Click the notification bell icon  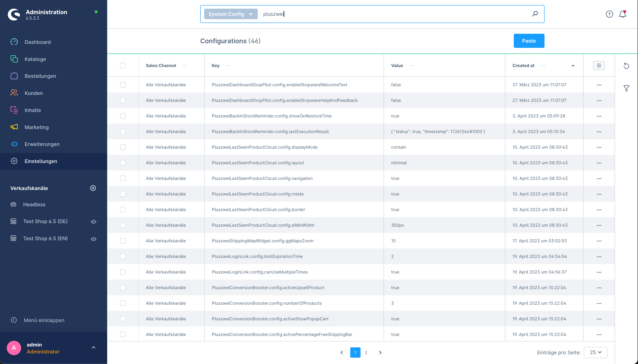(623, 14)
